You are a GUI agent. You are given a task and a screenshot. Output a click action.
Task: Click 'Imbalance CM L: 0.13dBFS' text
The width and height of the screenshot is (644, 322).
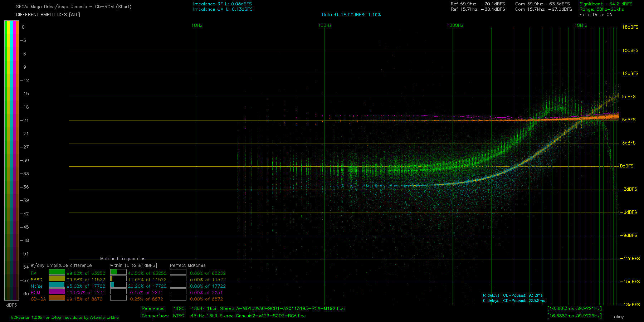[223, 9]
